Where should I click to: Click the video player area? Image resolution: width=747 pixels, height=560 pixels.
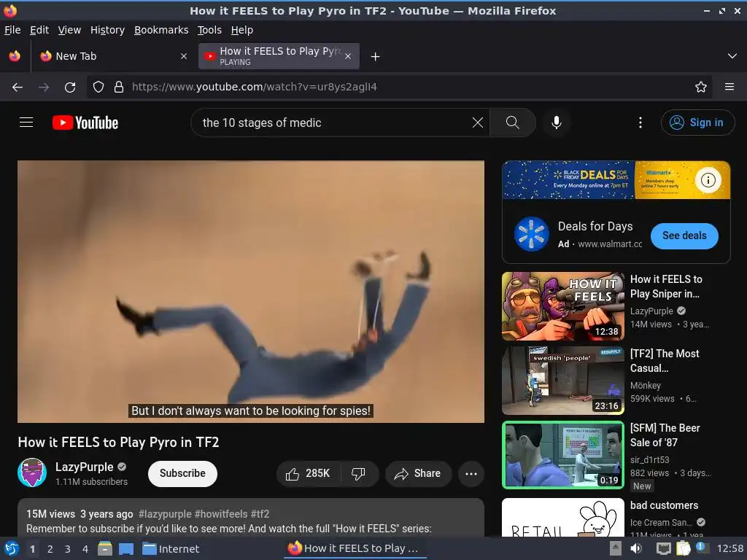(251, 292)
